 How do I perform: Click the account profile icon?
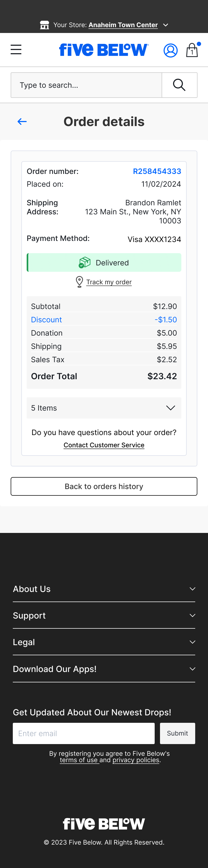171,50
